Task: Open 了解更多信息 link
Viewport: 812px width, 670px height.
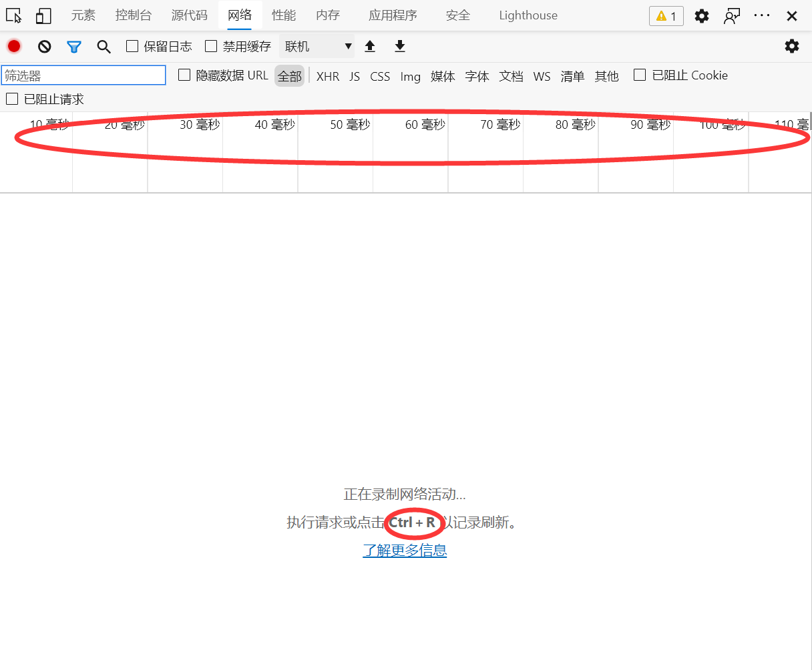Action: 405,550
